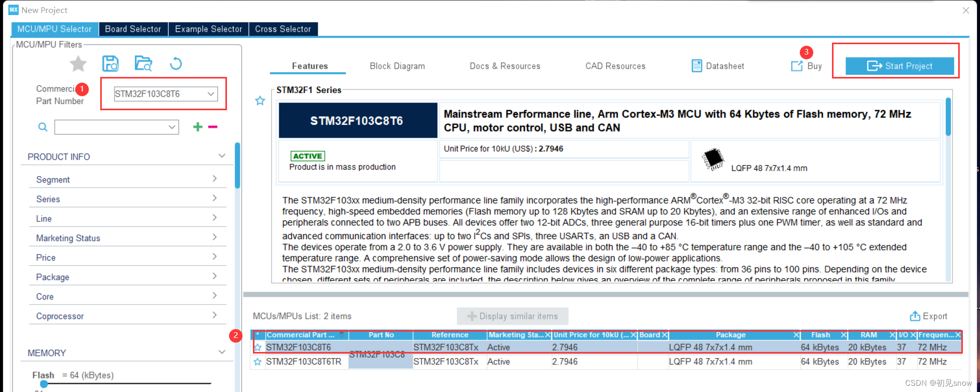Remove a search filter with the pink minus

pyautogui.click(x=213, y=127)
